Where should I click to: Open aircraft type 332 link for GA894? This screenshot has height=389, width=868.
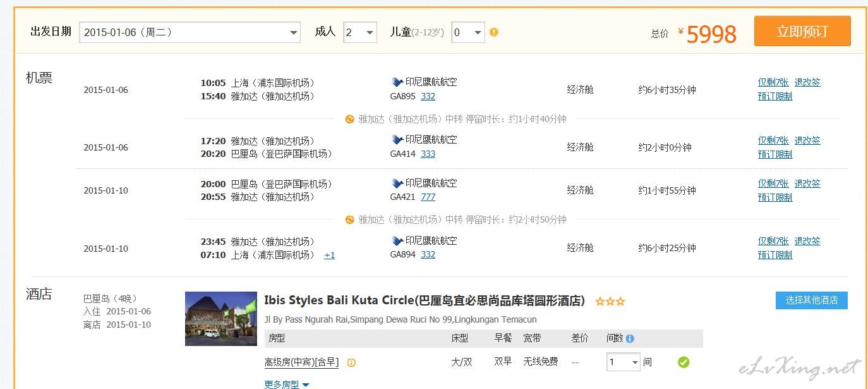[428, 255]
